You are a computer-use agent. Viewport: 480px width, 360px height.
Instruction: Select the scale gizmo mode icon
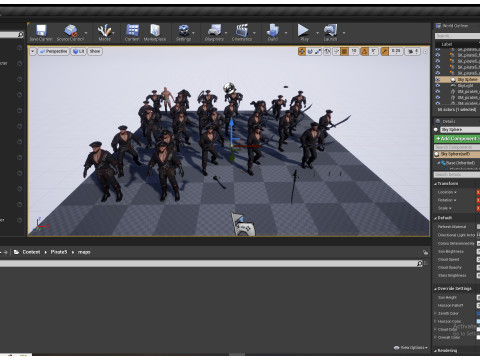(x=318, y=51)
